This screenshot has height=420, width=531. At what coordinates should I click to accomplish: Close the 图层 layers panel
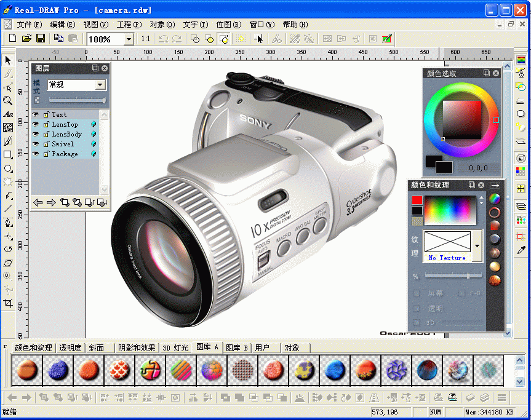click(105, 68)
